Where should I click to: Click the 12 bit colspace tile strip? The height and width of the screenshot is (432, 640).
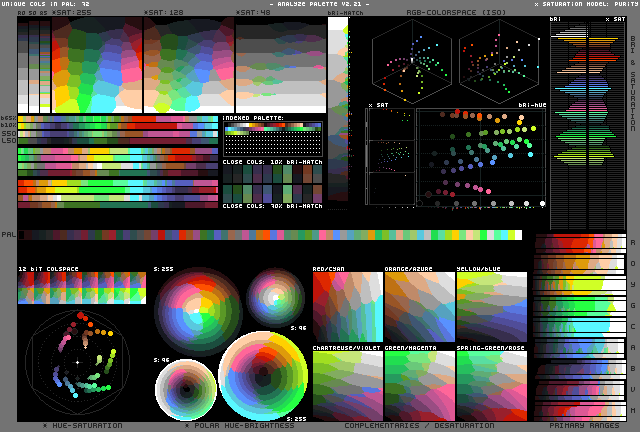(x=82, y=288)
